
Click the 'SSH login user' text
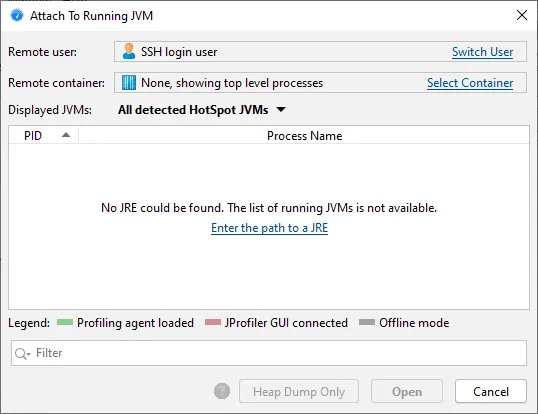(x=179, y=52)
